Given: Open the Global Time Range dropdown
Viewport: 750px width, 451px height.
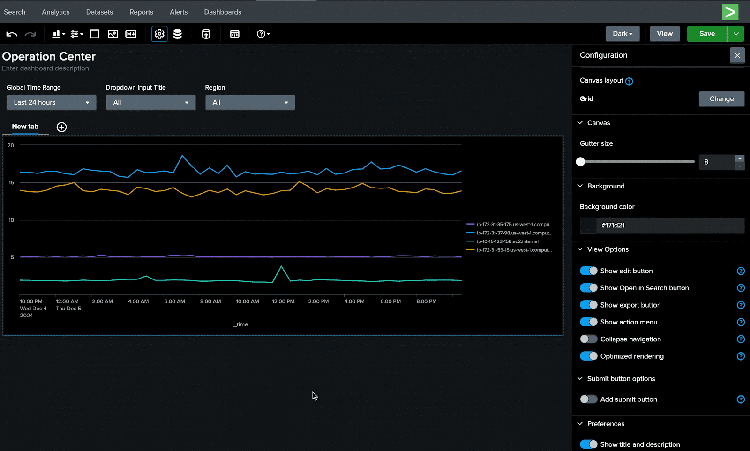Looking at the screenshot, I should click(x=50, y=102).
